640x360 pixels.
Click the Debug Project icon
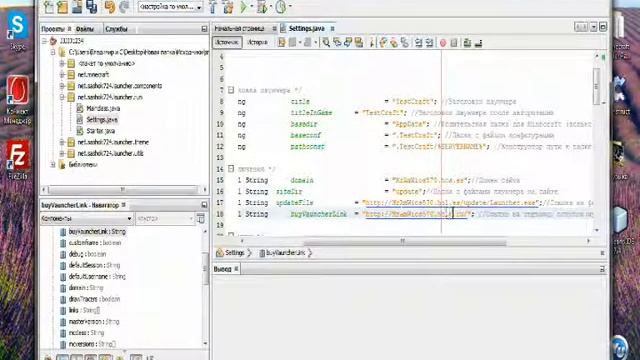(262, 7)
